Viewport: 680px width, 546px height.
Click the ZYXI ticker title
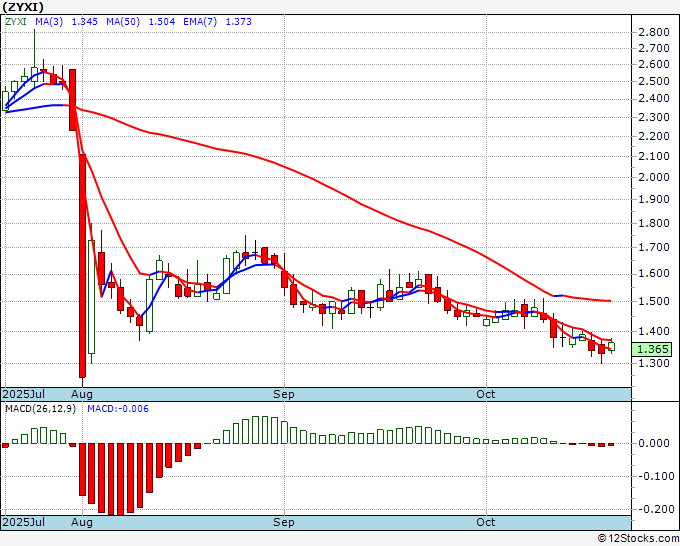(x=23, y=7)
